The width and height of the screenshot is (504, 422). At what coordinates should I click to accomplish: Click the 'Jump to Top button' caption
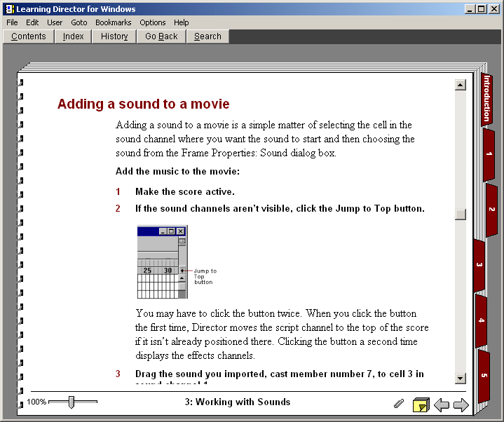(x=205, y=276)
